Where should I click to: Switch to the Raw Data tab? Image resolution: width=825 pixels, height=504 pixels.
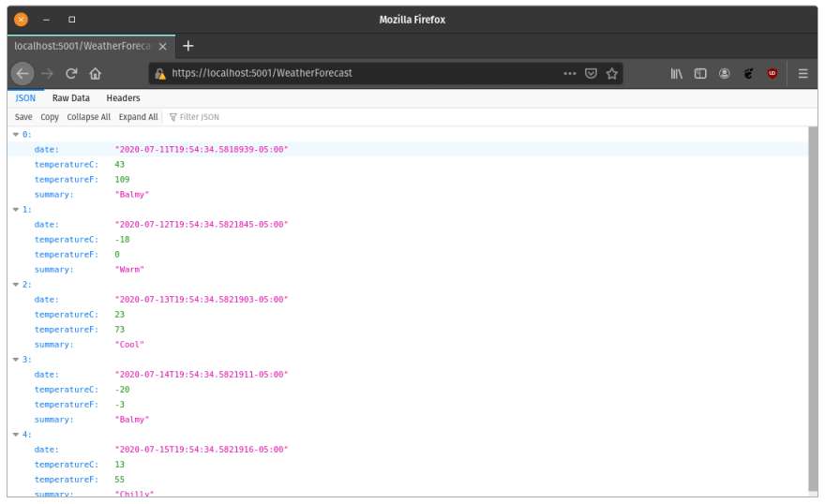click(x=71, y=98)
